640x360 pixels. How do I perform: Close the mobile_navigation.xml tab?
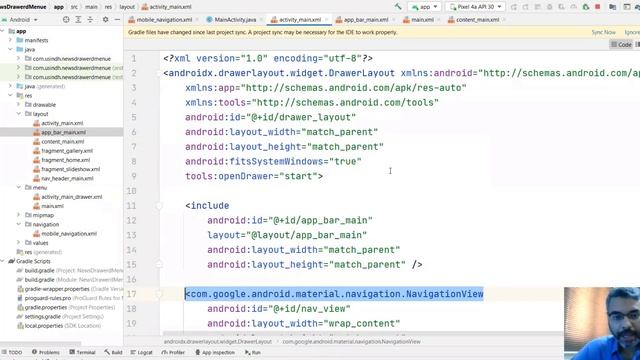(x=197, y=20)
